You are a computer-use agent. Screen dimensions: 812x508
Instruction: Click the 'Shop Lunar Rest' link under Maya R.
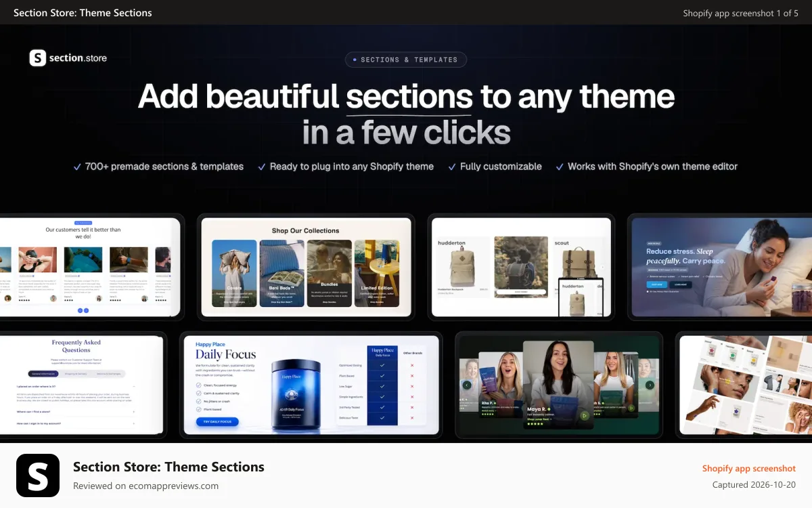[x=539, y=419]
